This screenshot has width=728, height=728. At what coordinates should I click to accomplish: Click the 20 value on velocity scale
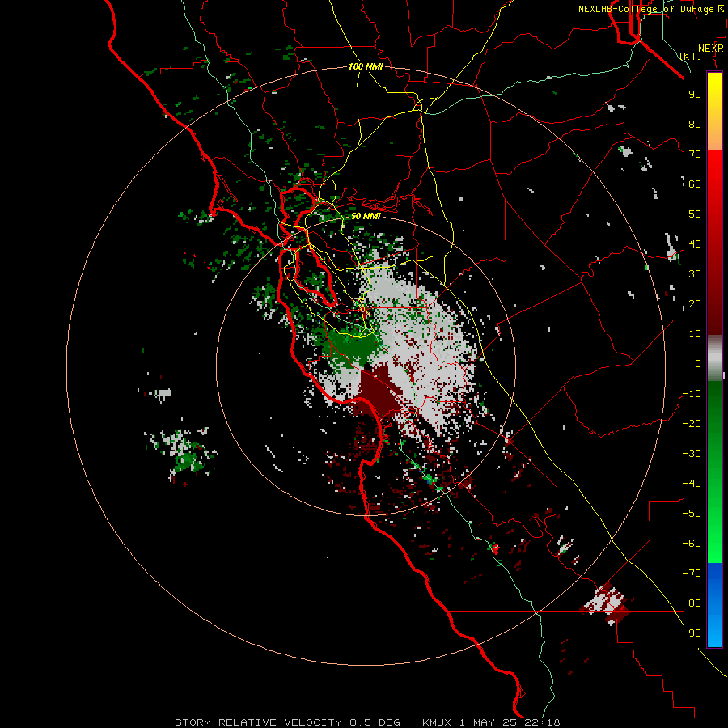pos(695,303)
